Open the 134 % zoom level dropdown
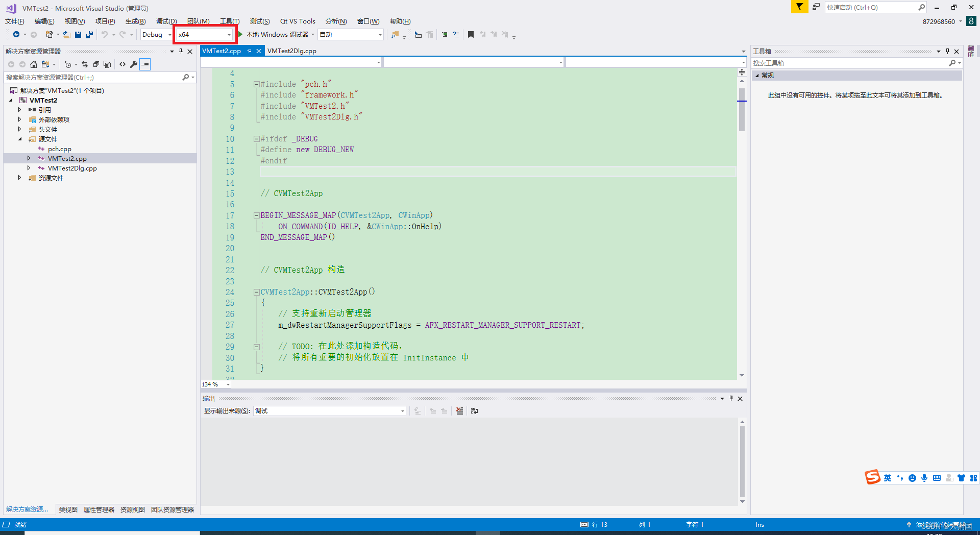Image resolution: width=980 pixels, height=535 pixels. pyautogui.click(x=215, y=384)
